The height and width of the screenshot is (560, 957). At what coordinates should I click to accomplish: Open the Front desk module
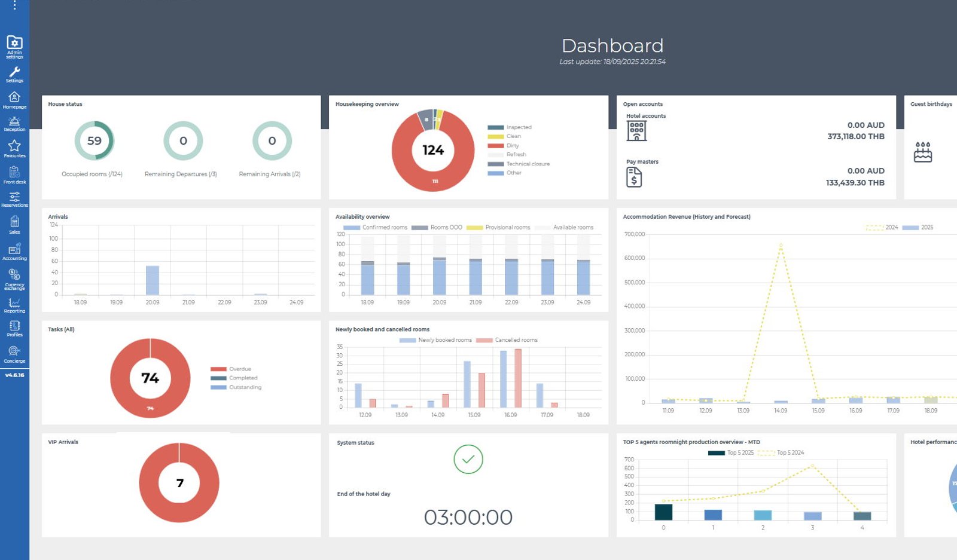(14, 175)
